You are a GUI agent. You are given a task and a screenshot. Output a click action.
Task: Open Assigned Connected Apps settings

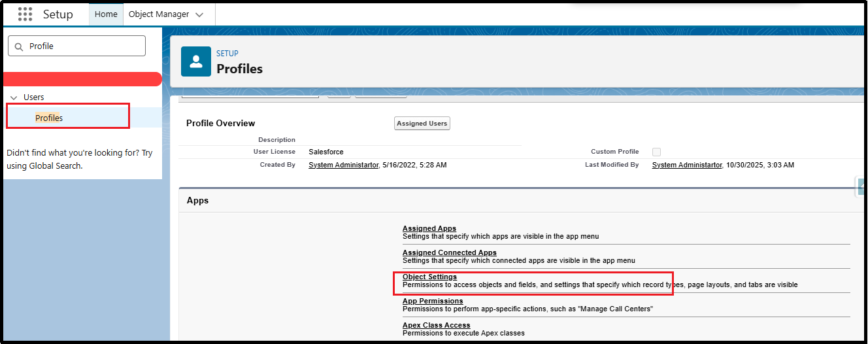(449, 252)
